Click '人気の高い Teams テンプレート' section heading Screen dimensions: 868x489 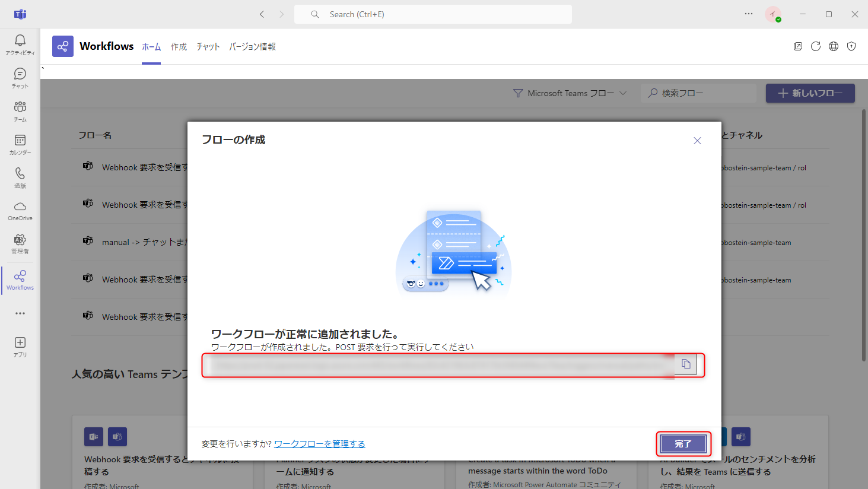(x=130, y=374)
